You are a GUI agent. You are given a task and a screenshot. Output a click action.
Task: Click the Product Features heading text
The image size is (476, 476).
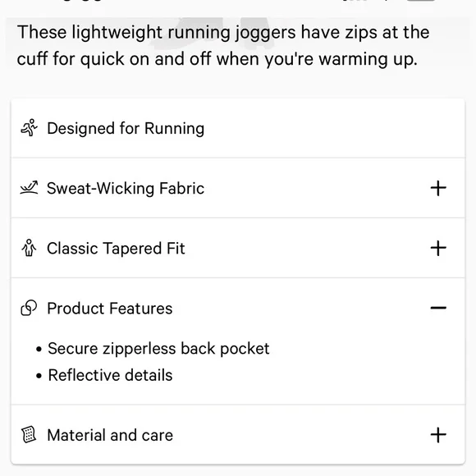[110, 309]
